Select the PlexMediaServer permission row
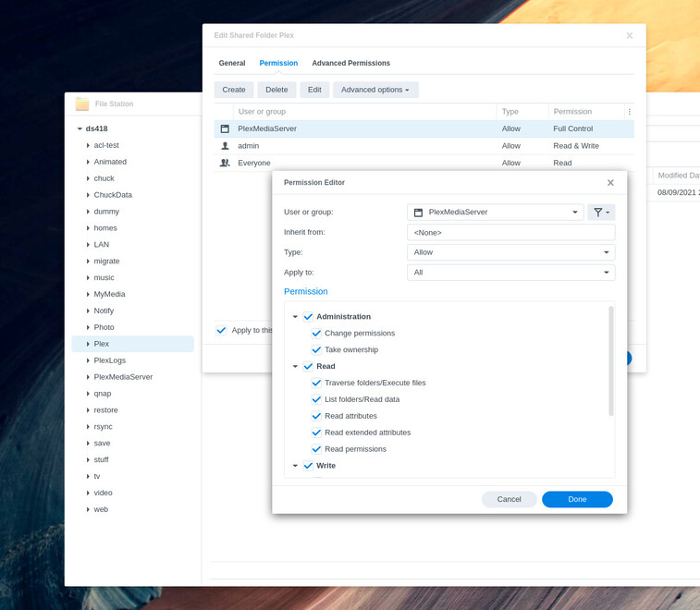Image resolution: width=700 pixels, height=610 pixels. pyautogui.click(x=424, y=128)
